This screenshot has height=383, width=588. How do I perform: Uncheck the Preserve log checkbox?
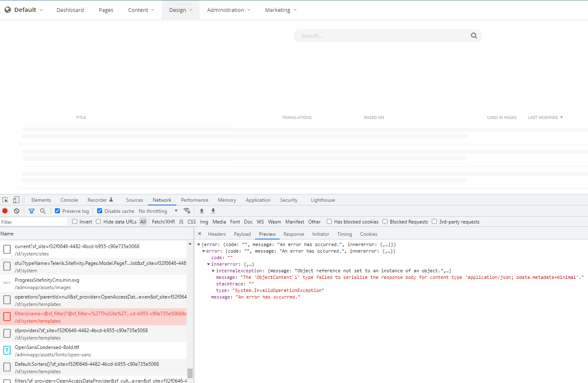point(57,211)
